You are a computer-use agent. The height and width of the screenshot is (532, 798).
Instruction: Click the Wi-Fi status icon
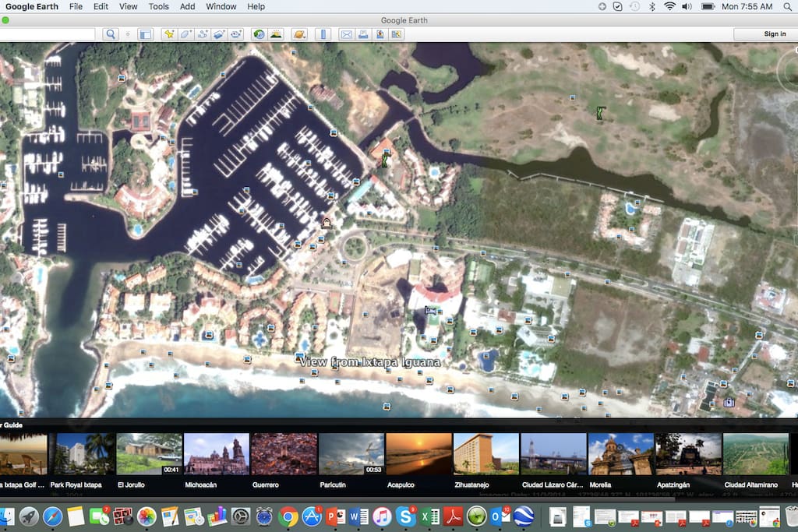(669, 6)
